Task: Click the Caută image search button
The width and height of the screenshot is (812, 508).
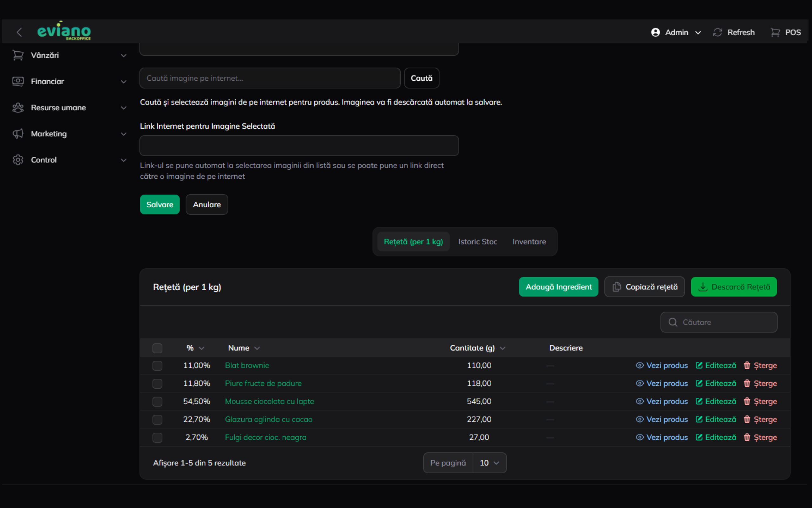Action: click(422, 78)
